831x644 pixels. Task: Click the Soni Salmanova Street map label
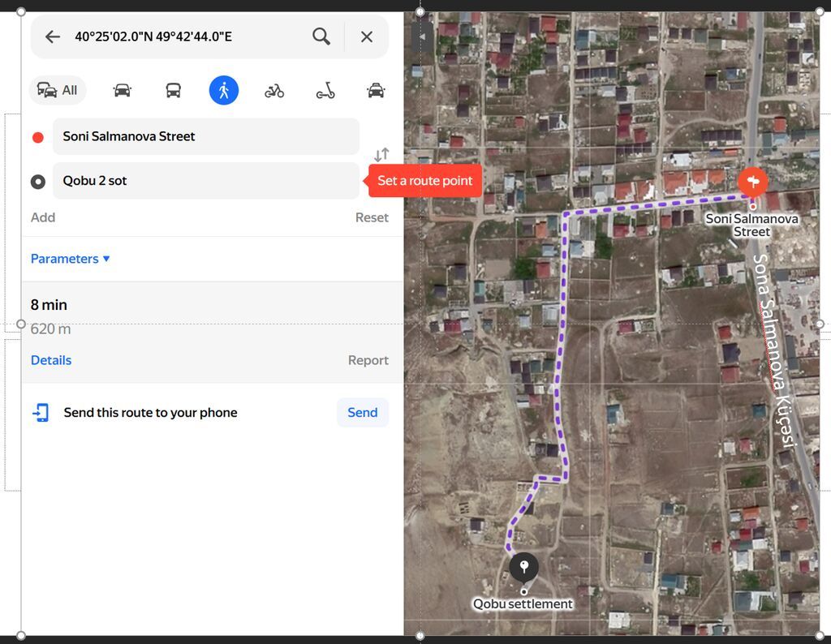[x=751, y=225]
